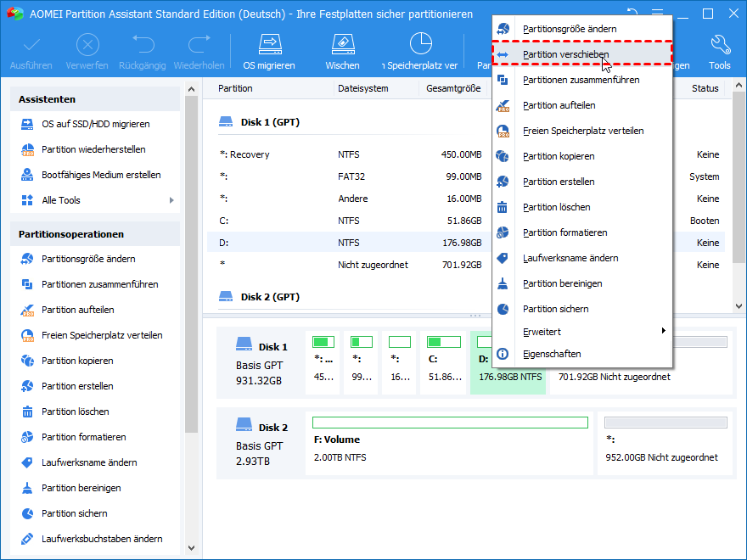Click Bootfähiges Medium erstellen in sidebar

coord(101,175)
